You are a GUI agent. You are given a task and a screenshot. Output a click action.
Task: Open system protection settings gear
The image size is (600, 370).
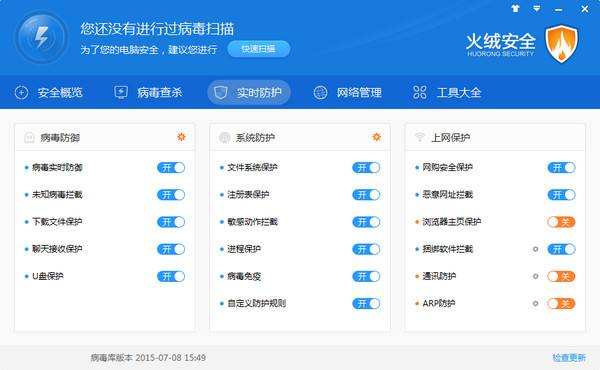pos(377,137)
